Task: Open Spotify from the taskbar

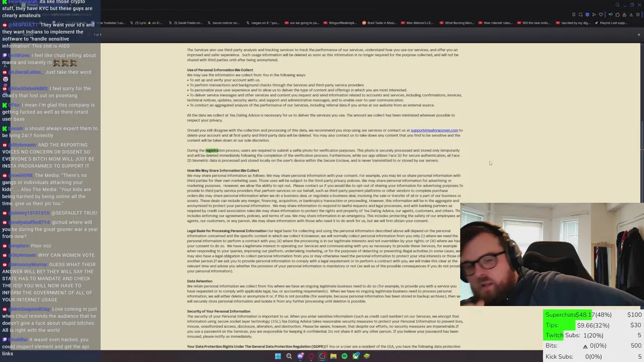Action: pos(345,356)
